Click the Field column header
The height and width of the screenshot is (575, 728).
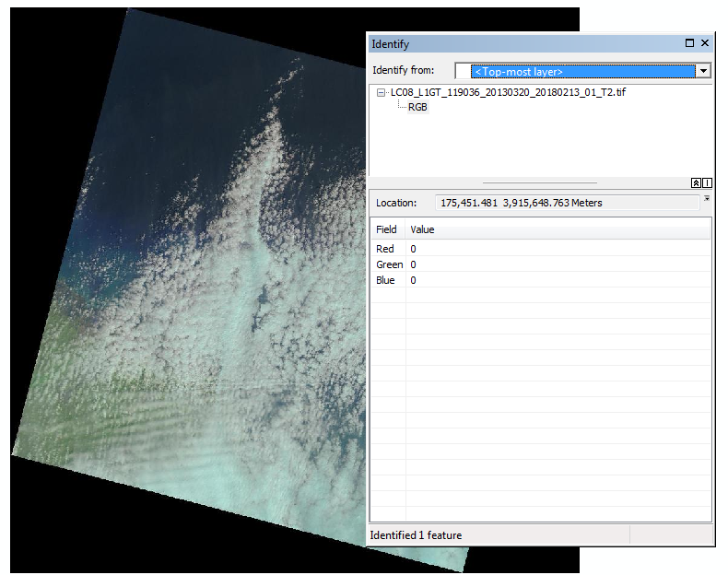click(387, 229)
